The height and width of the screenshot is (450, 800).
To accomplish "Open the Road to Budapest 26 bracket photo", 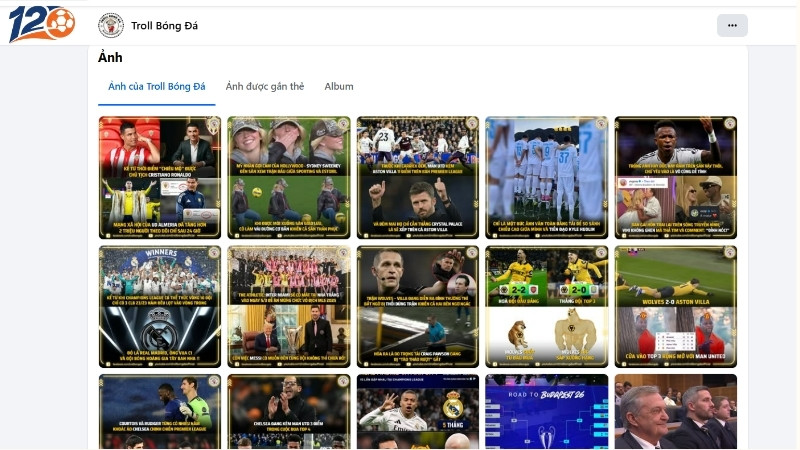I will (547, 412).
